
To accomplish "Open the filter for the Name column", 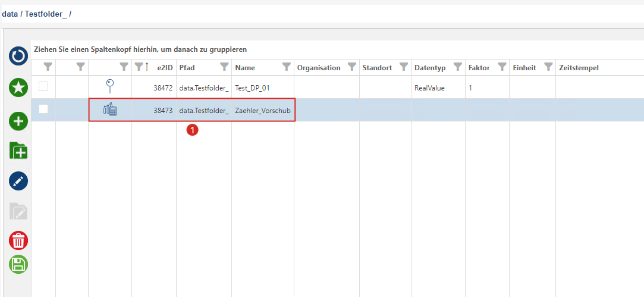I will pyautogui.click(x=286, y=67).
